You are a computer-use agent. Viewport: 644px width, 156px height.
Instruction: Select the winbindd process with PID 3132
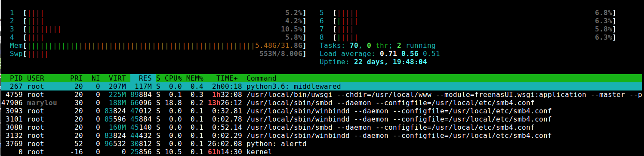point(322,136)
